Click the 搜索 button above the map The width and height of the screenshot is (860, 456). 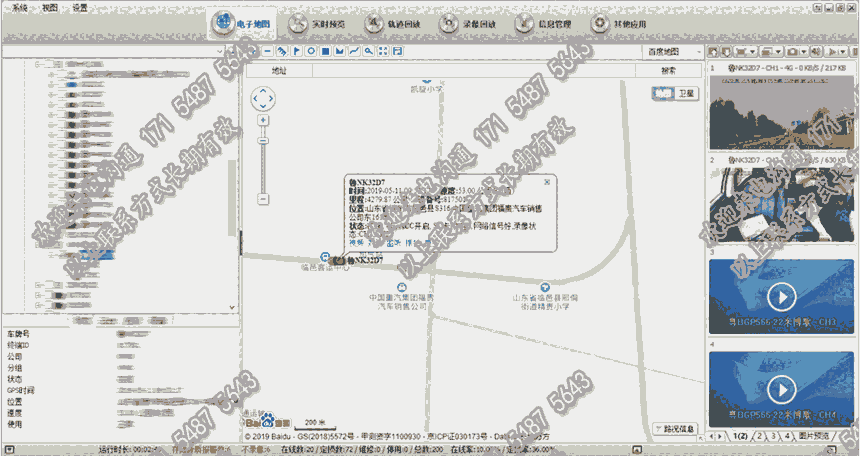[x=668, y=71]
